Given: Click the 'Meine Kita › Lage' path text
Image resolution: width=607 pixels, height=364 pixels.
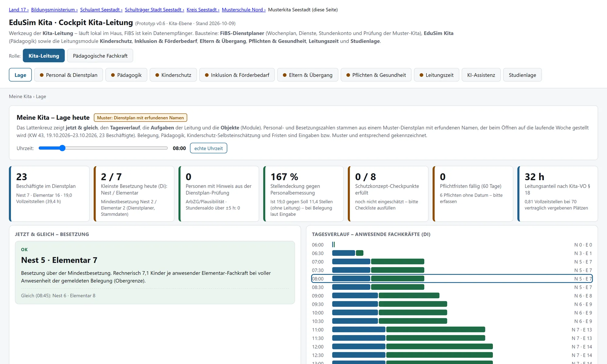Looking at the screenshot, I should pyautogui.click(x=28, y=96).
